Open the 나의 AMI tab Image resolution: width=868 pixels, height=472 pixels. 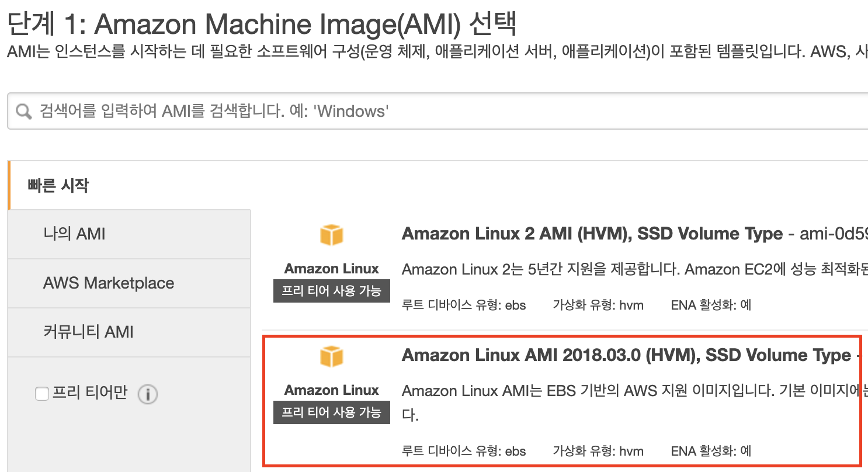point(130,234)
